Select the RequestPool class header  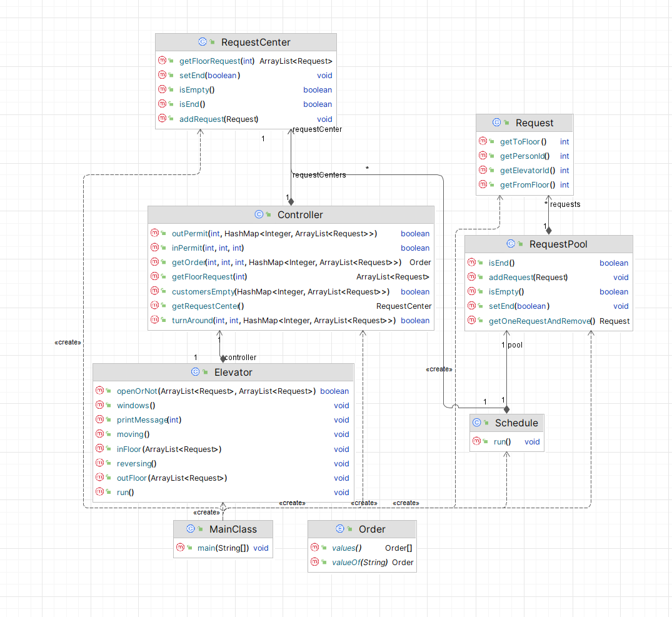click(x=549, y=244)
